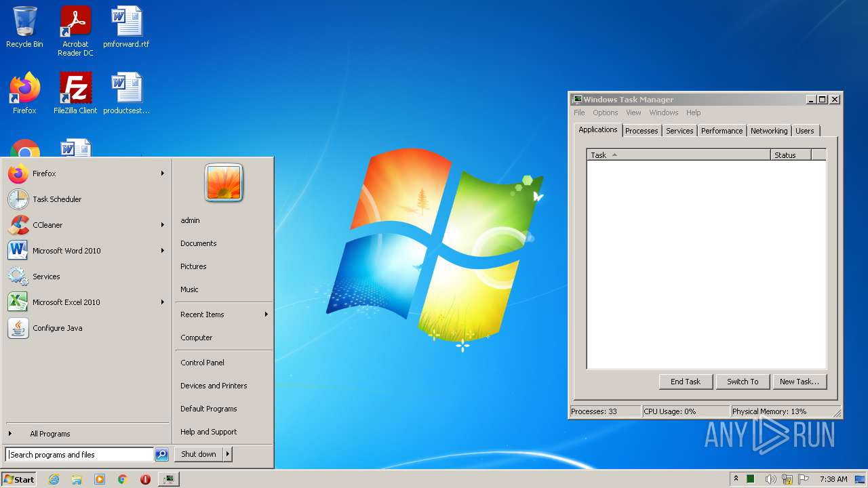This screenshot has height=488, width=868.
Task: Click green CPU meter tray icon
Action: point(751,479)
